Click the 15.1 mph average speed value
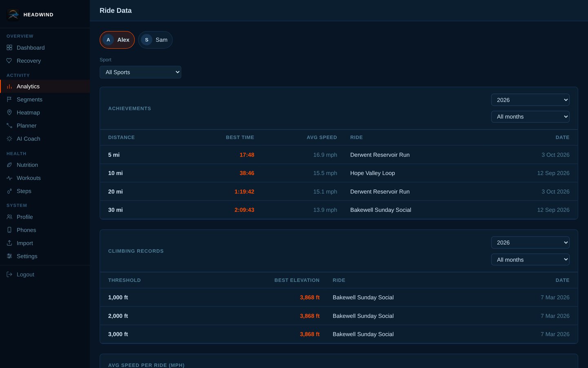The height and width of the screenshot is (368, 588). (325, 192)
